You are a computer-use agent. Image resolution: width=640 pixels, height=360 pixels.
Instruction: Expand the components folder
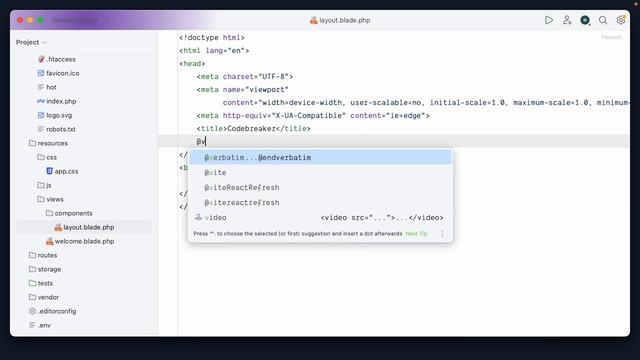(69, 213)
